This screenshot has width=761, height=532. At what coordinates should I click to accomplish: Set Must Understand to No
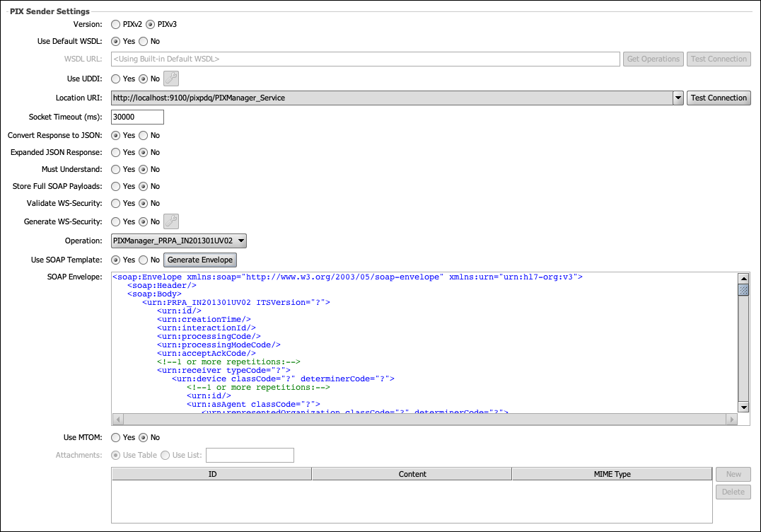(x=143, y=169)
